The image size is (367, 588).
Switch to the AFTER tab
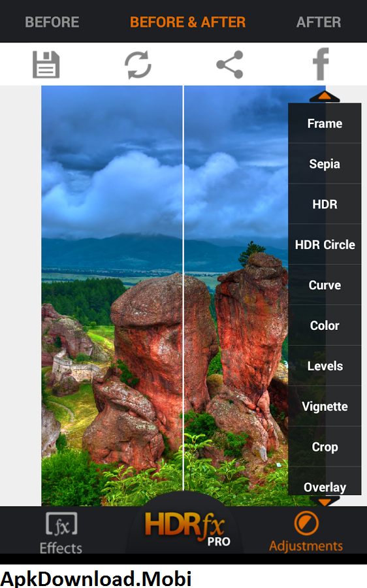point(319,22)
